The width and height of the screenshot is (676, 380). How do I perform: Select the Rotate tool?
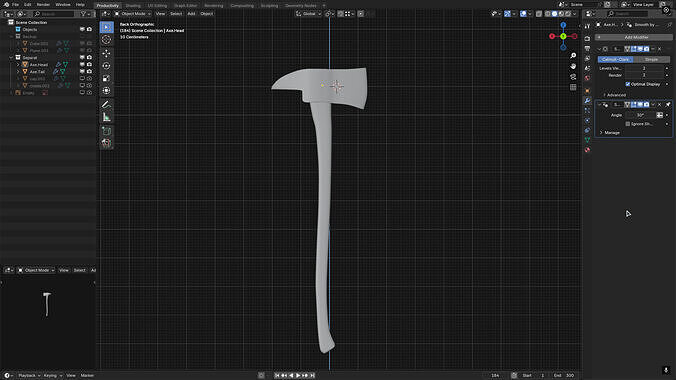(106, 66)
